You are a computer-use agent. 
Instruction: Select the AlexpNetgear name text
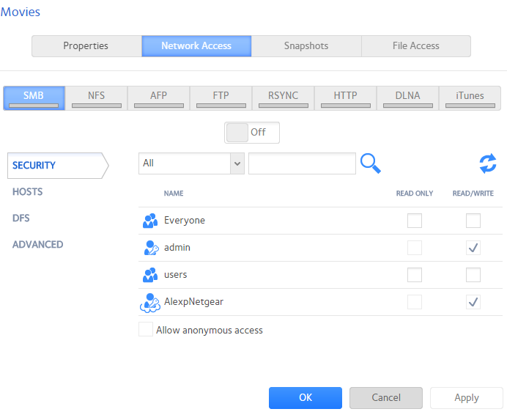point(193,302)
